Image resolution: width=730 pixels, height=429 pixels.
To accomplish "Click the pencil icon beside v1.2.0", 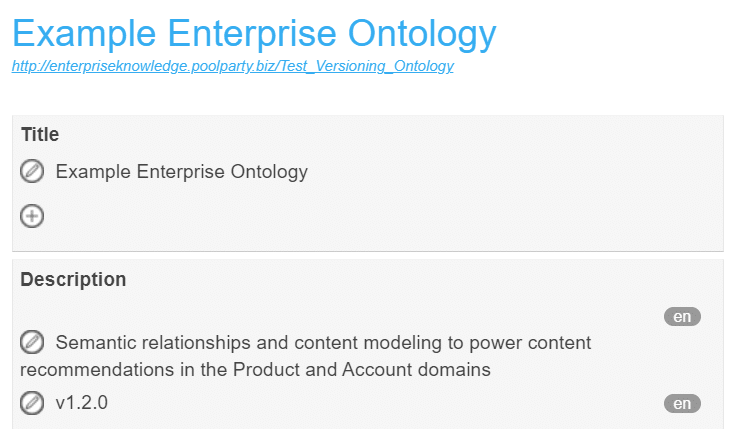I will click(32, 403).
